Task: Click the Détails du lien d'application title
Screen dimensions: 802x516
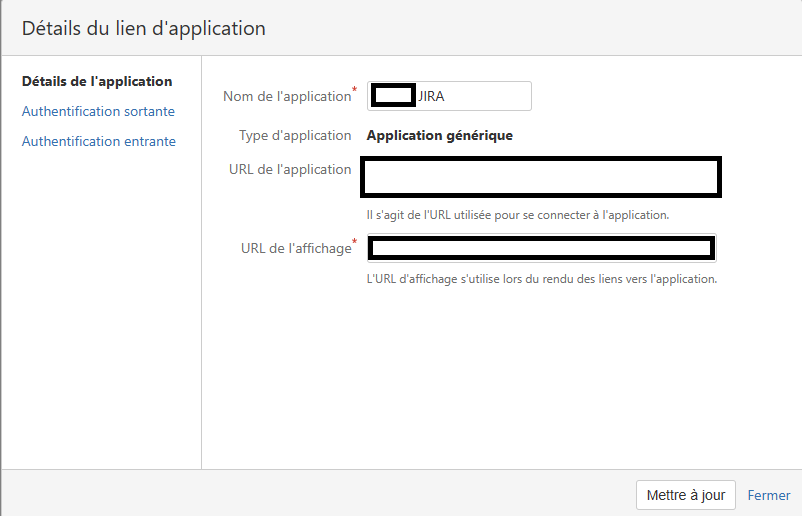Action: point(144,28)
